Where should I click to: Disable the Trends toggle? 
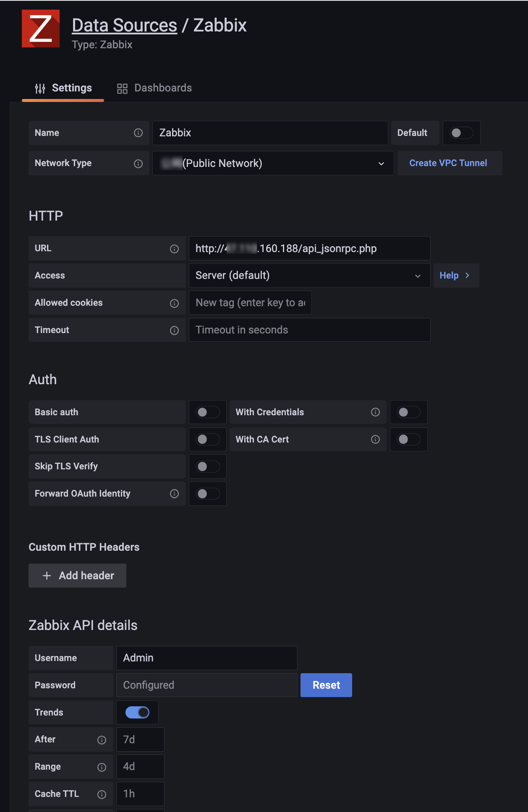(x=137, y=712)
